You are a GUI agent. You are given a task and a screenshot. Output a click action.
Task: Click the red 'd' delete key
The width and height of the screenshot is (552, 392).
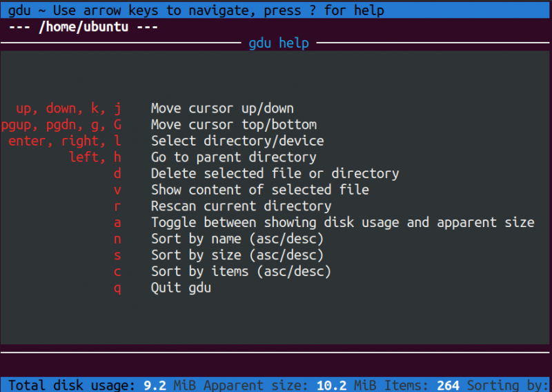pyautogui.click(x=117, y=173)
